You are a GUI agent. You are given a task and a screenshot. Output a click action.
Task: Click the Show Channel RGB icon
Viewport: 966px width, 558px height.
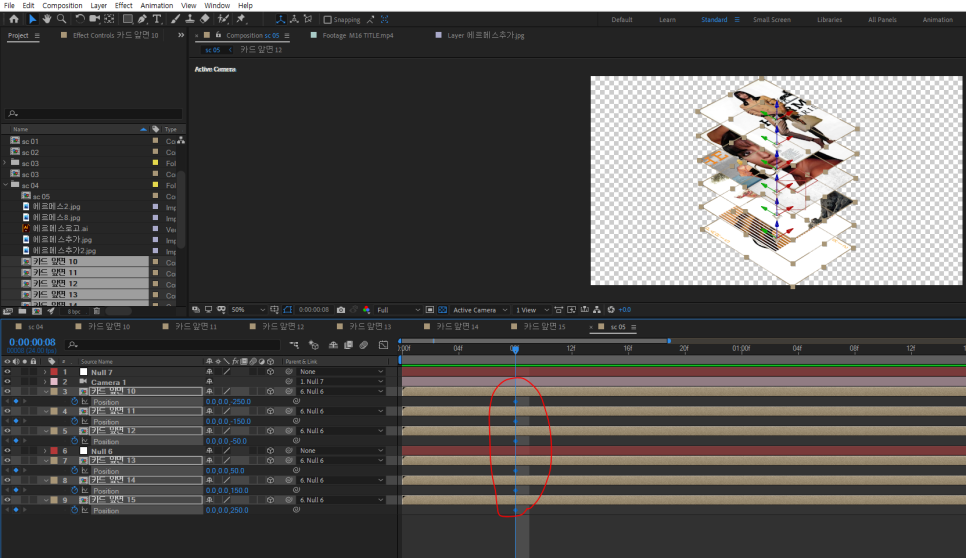367,310
